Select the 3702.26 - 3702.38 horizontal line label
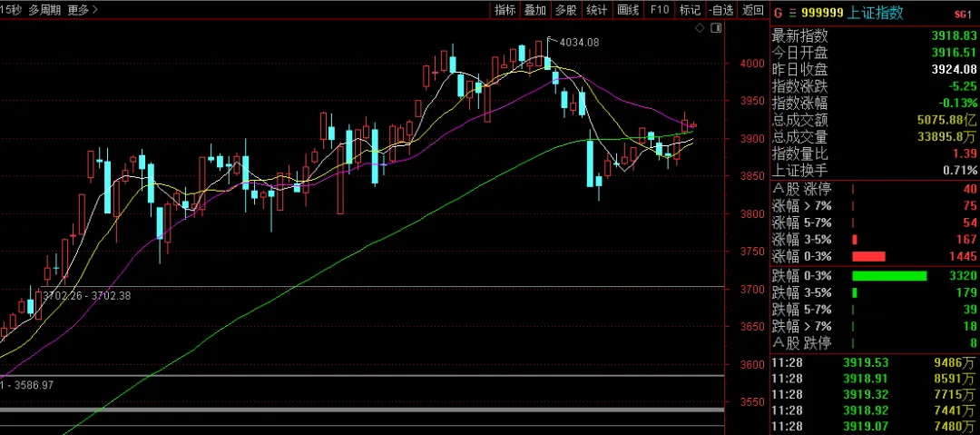This screenshot has height=435, width=980. tap(86, 296)
